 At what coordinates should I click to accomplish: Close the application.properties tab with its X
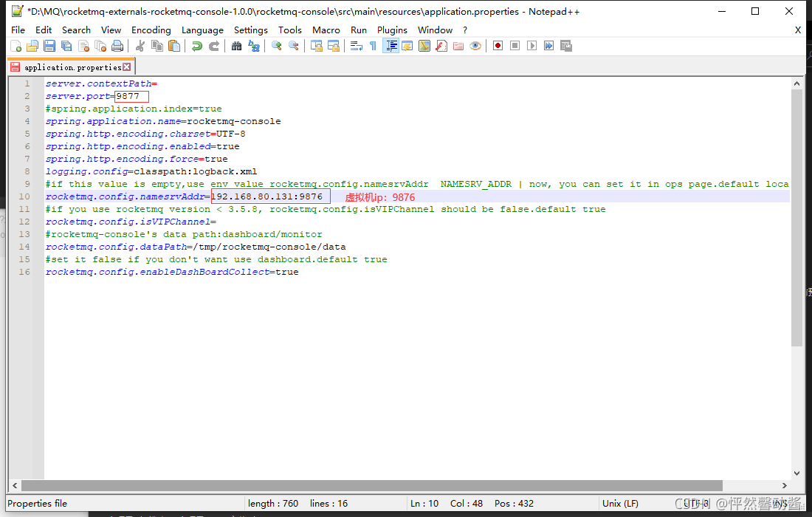tap(127, 66)
